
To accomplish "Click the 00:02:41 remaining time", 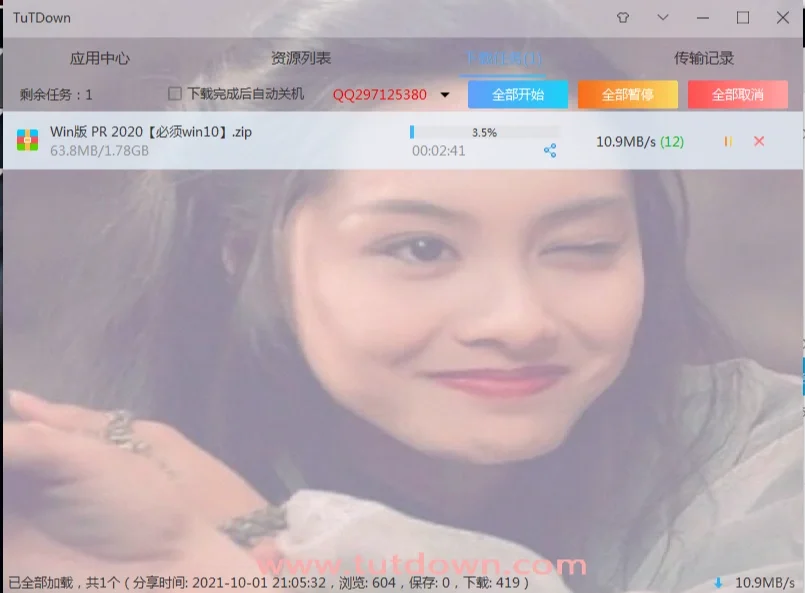I will [438, 151].
